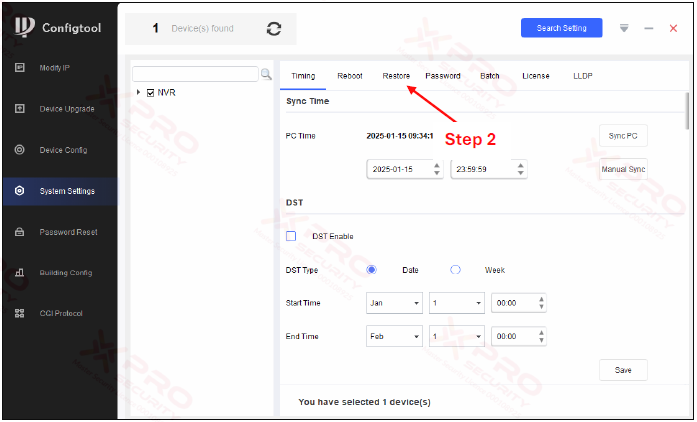Click the sync date stepper 2025-01-15
Image resolution: width=697 pixels, height=422 pixels.
pyautogui.click(x=405, y=169)
